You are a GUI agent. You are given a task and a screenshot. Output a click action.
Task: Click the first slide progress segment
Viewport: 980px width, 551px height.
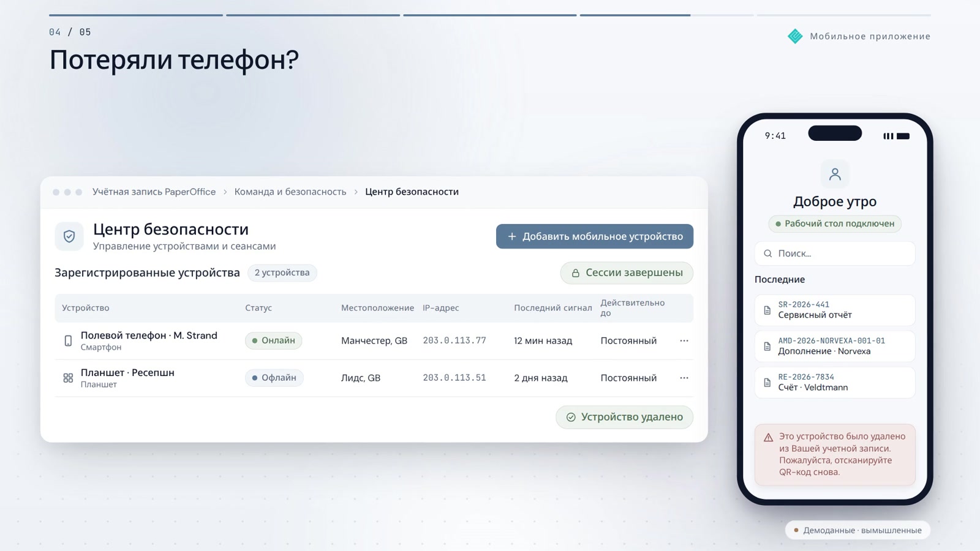(x=136, y=15)
